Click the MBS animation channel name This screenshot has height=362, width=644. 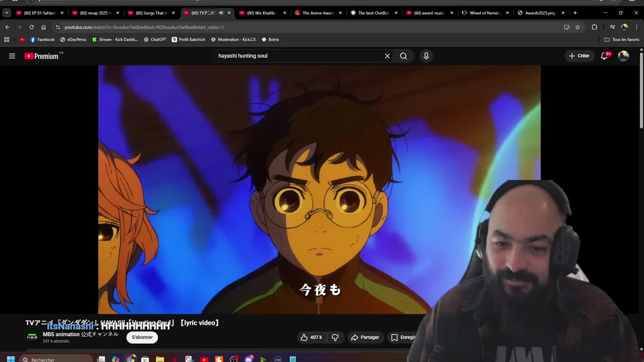tap(80, 334)
